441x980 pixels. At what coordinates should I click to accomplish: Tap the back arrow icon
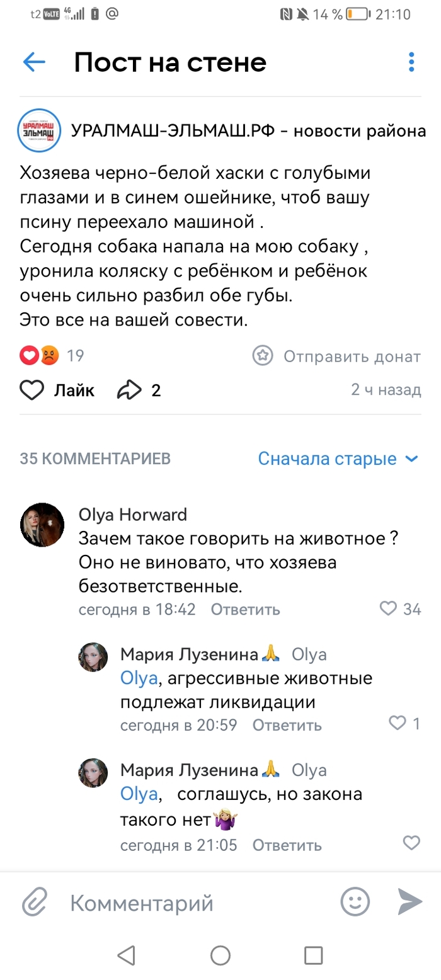[34, 62]
